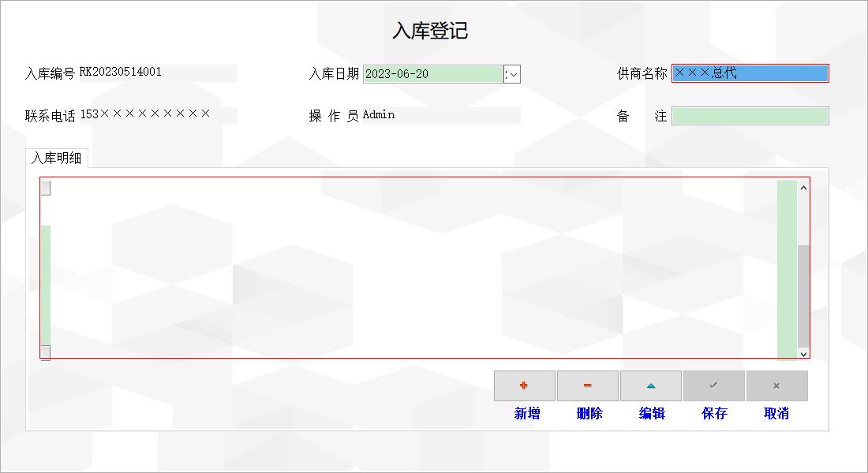Click the 保存 text label

(x=715, y=413)
